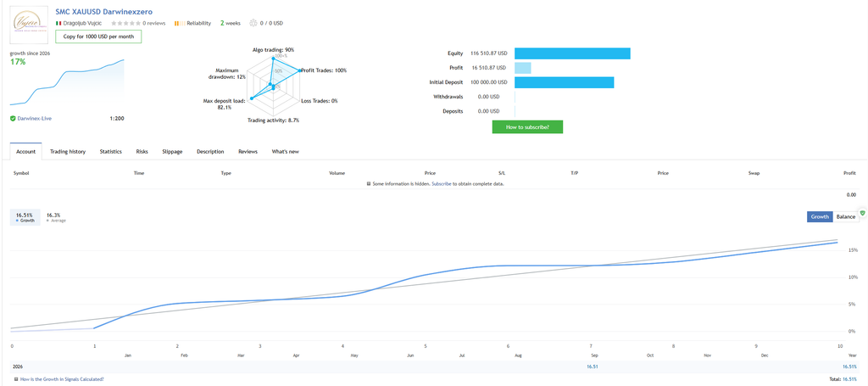Open the Statistics tab
The width and height of the screenshot is (868, 386).
coord(111,151)
